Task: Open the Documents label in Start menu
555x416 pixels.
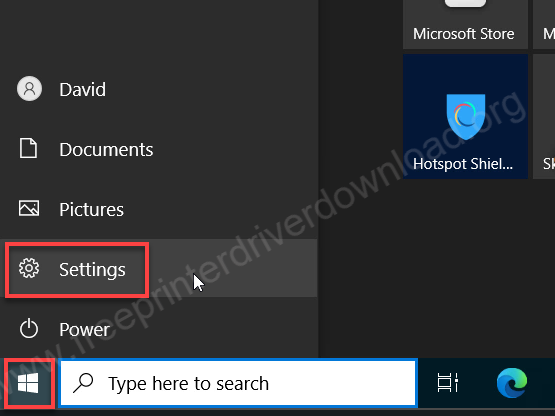Action: pyautogui.click(x=106, y=150)
